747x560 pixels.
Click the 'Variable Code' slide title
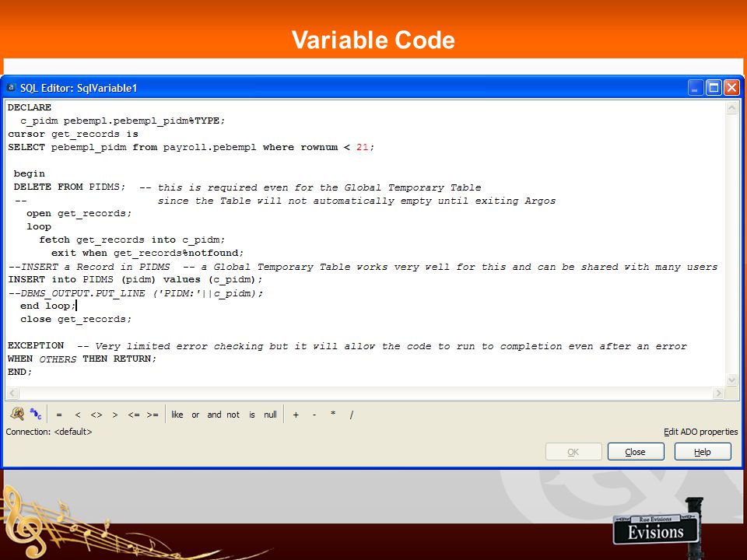click(x=373, y=40)
